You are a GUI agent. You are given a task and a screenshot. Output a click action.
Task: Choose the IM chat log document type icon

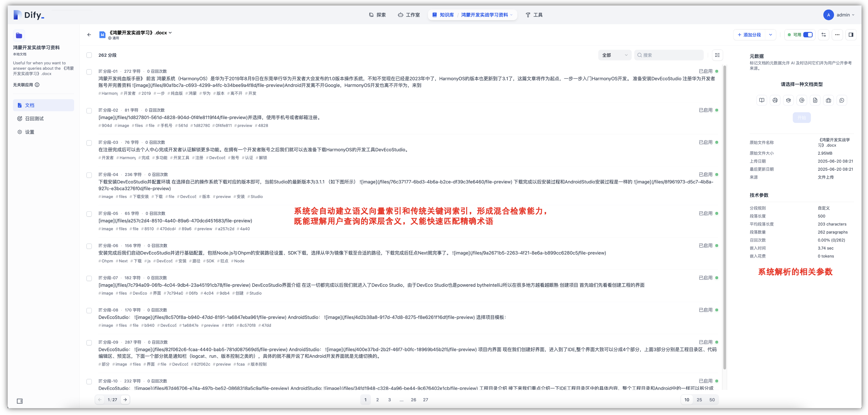point(842,100)
